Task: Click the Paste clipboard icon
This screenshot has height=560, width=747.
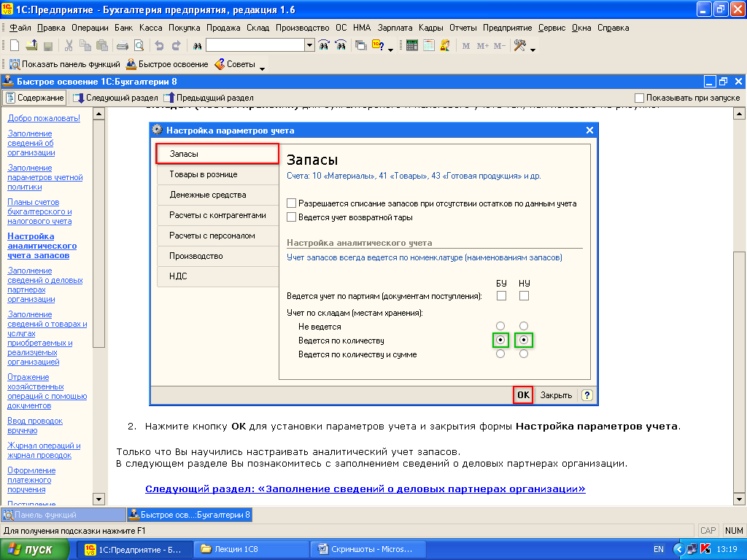Action: pos(102,46)
